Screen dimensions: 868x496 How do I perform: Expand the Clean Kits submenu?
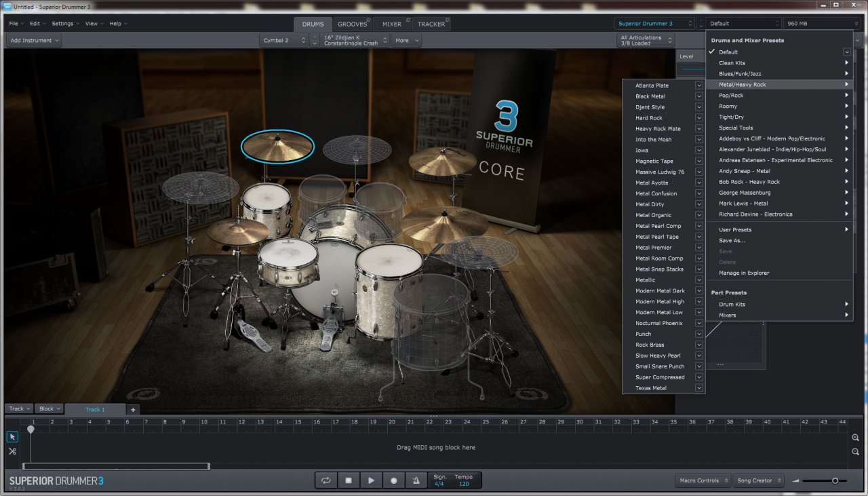pos(779,63)
